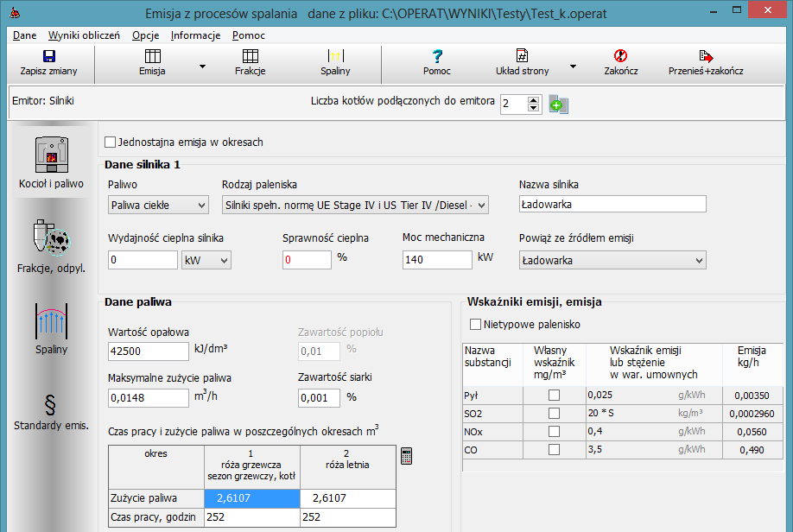Check own indicator box for SO2

coord(555,413)
